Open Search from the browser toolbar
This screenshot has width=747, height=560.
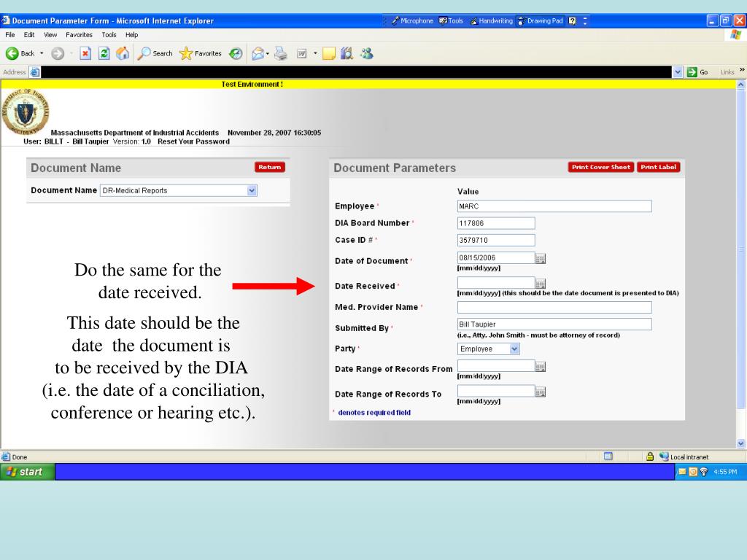click(155, 53)
